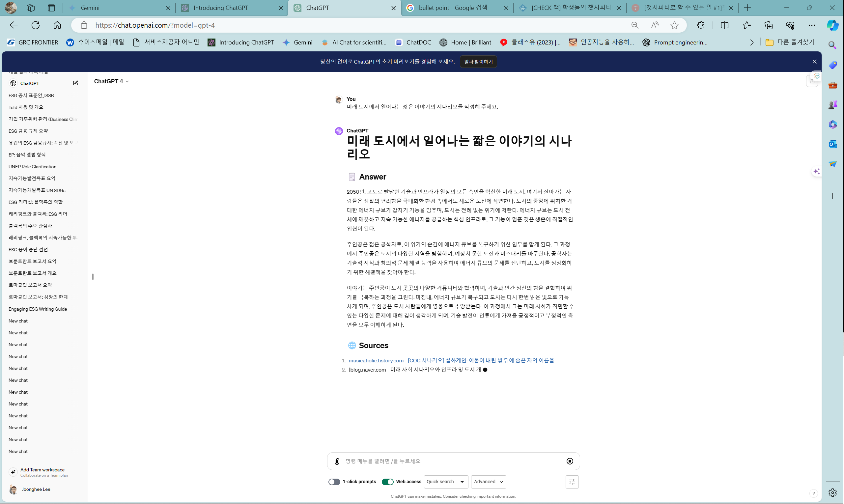Screen dimensions: 844x504
Task: Open the favorites list icon
Action: coord(746,25)
